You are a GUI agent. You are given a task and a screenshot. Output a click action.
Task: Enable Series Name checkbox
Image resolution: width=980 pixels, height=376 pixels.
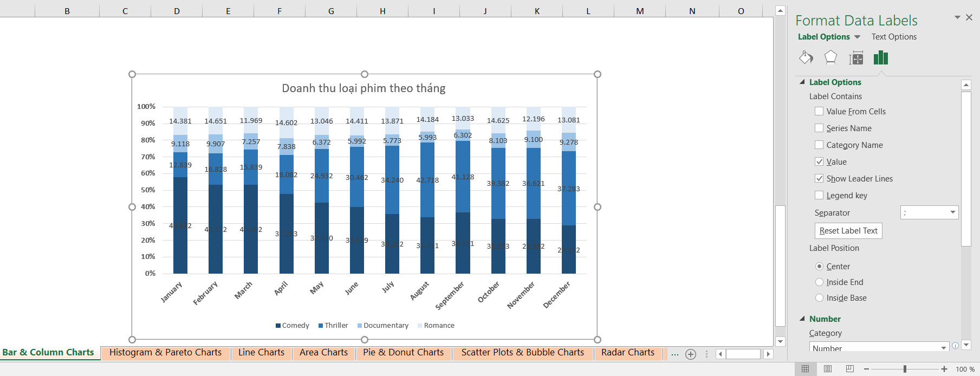coord(819,128)
